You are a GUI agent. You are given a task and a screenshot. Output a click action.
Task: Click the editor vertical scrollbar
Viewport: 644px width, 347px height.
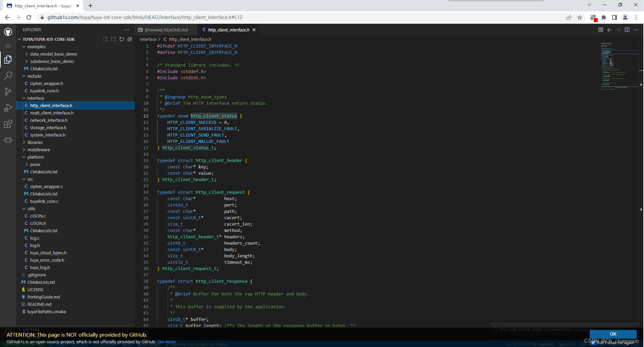point(641,184)
